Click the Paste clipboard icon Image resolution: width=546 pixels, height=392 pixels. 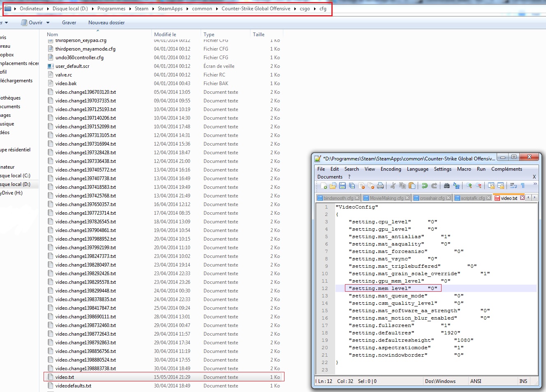tap(412, 186)
